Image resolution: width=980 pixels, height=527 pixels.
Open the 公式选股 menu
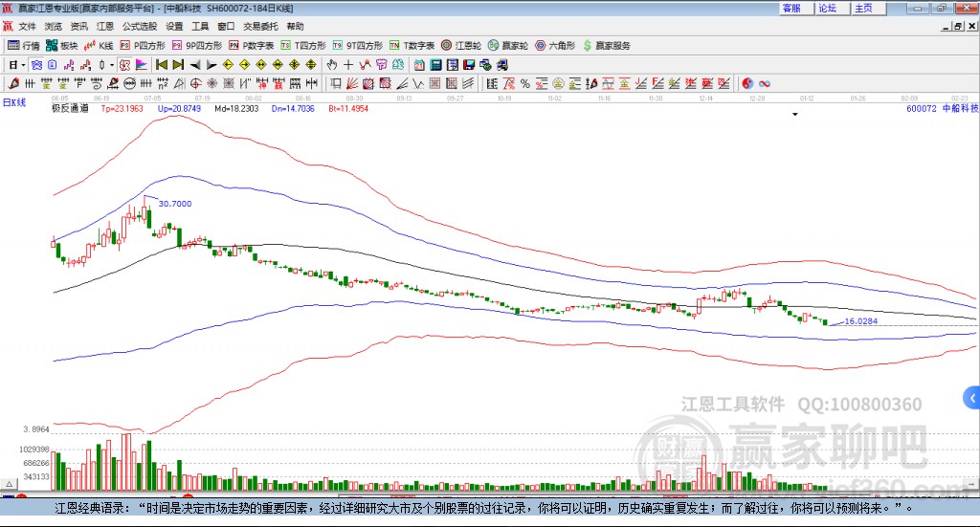(140, 26)
